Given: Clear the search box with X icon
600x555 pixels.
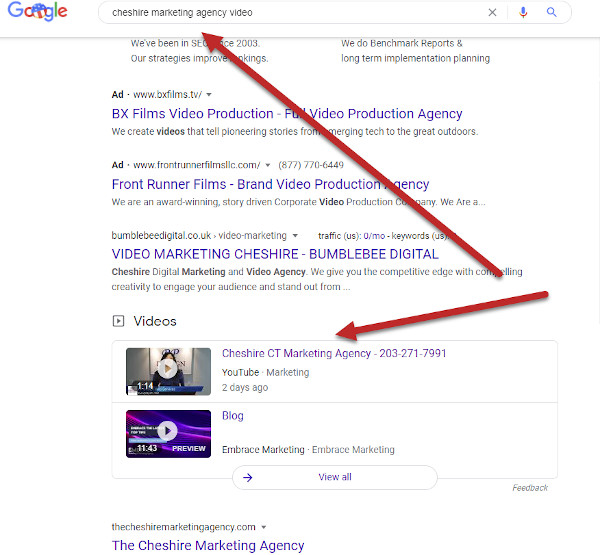Looking at the screenshot, I should click(492, 13).
